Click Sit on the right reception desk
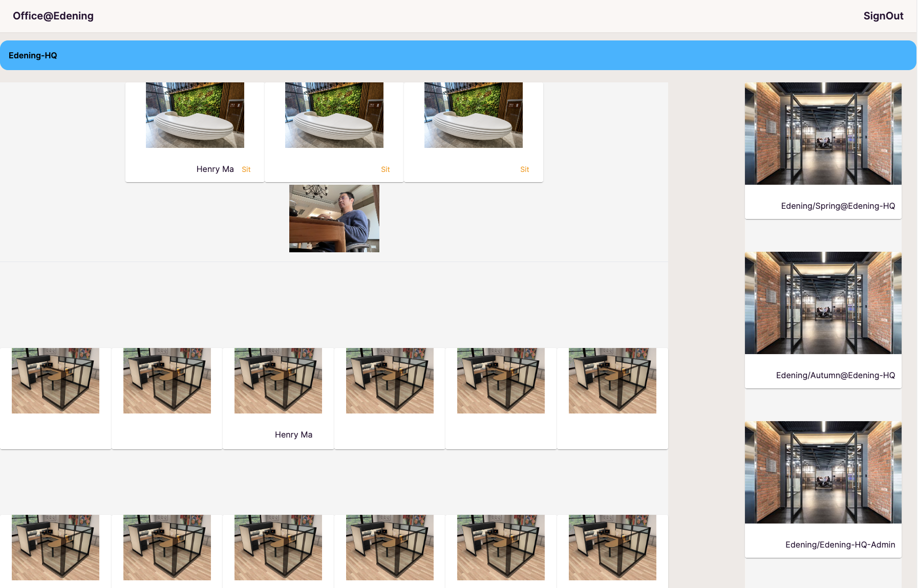Image resolution: width=918 pixels, height=588 pixels. (x=524, y=169)
